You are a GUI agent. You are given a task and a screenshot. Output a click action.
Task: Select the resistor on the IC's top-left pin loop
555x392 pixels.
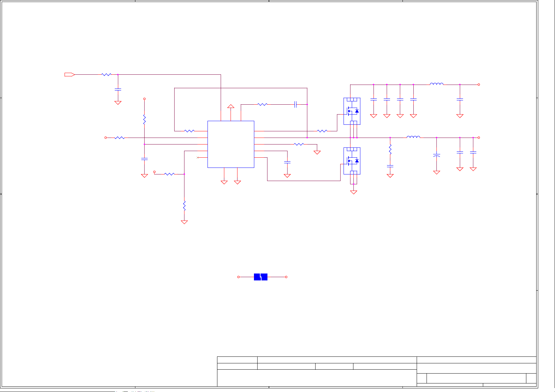click(189, 131)
